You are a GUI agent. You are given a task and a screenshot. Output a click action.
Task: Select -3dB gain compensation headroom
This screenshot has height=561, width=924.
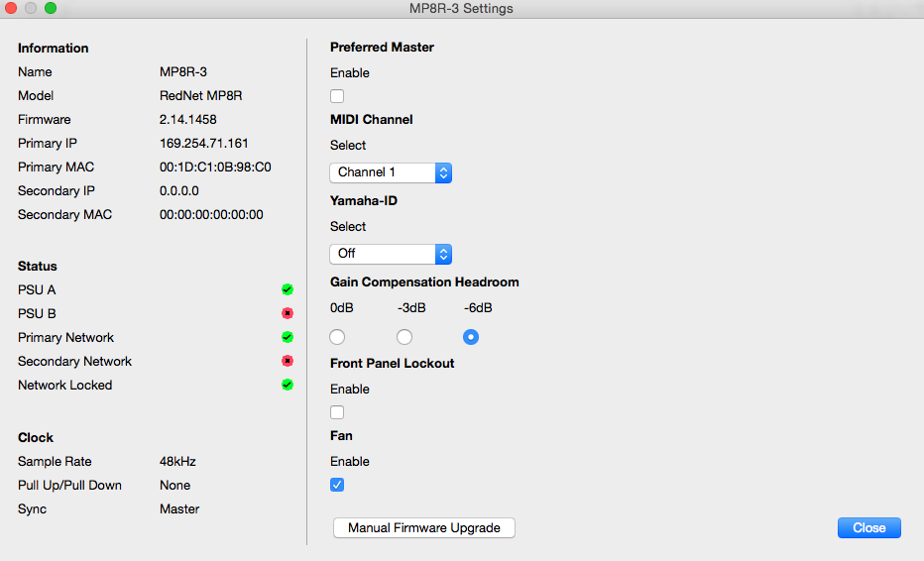(x=404, y=337)
